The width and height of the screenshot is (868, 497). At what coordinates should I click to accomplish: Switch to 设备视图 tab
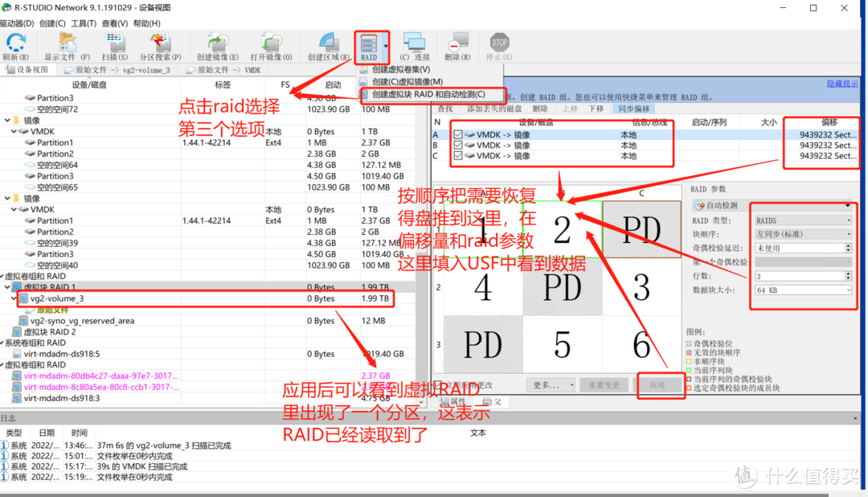coord(27,70)
